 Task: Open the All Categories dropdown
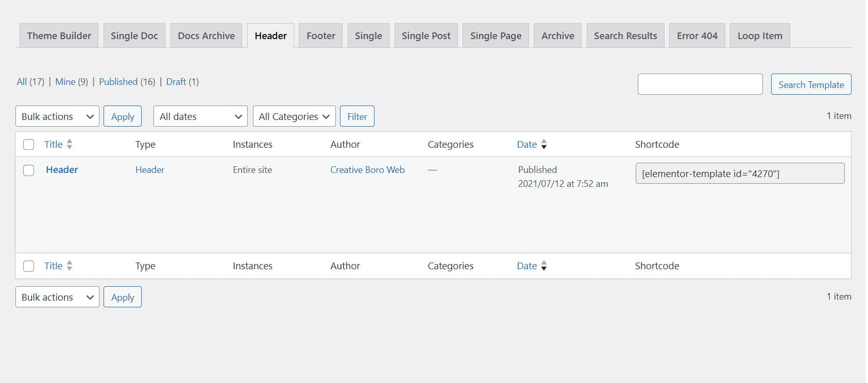pos(294,116)
